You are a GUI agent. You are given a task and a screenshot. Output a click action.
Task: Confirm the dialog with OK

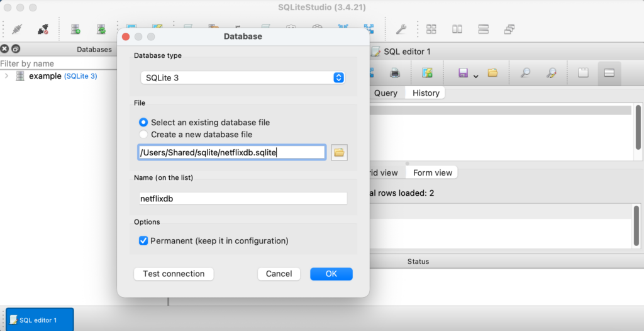click(331, 274)
